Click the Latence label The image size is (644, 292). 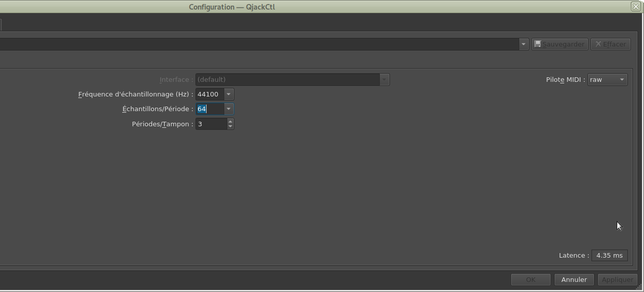(x=574, y=255)
